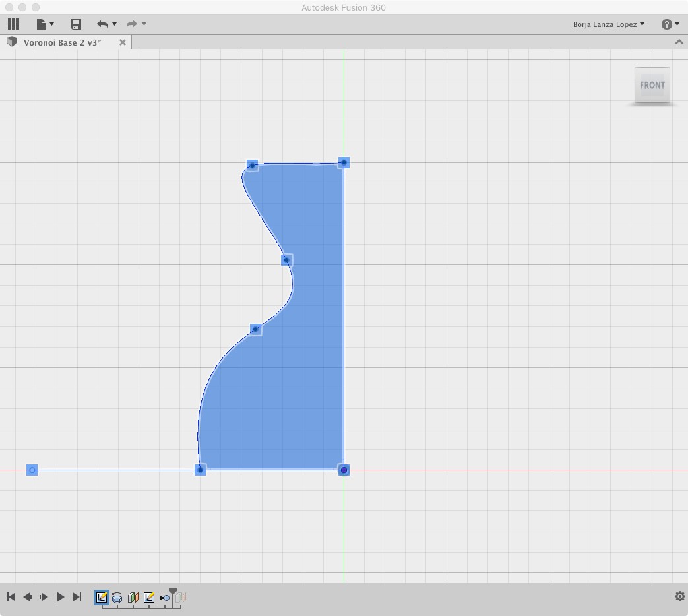Step forward one timeline feature

pyautogui.click(x=44, y=597)
